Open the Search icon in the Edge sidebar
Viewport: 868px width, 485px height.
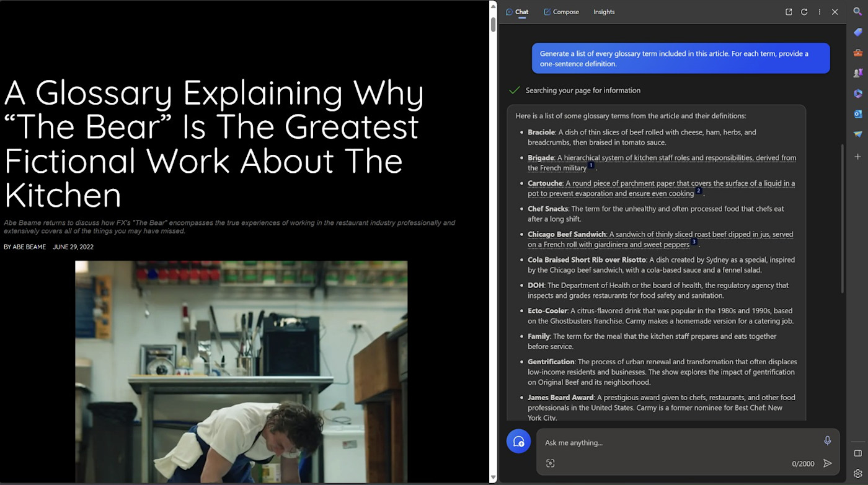[x=857, y=11]
